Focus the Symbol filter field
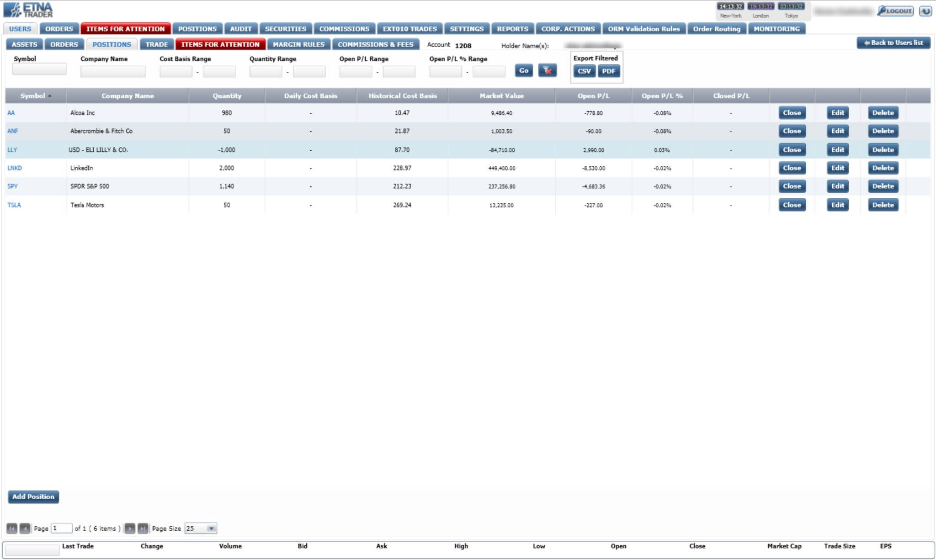 click(39, 69)
